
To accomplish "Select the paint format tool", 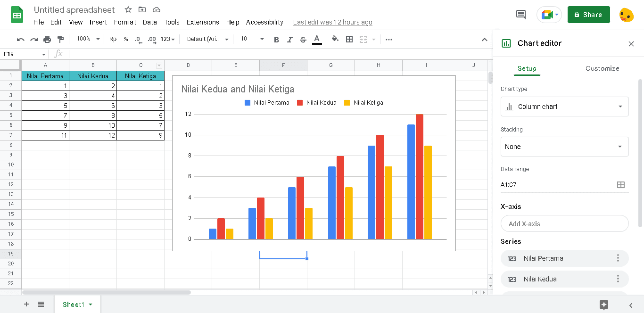I will (x=60, y=39).
